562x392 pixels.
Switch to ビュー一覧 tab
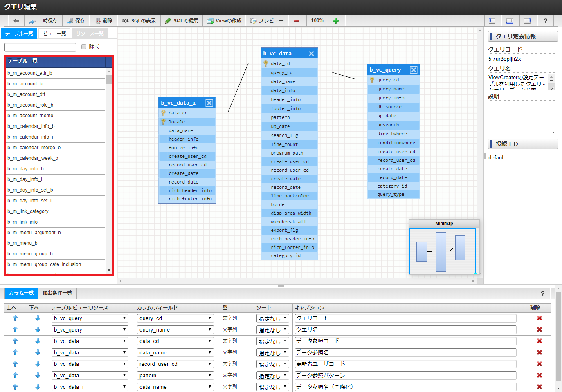click(x=54, y=34)
